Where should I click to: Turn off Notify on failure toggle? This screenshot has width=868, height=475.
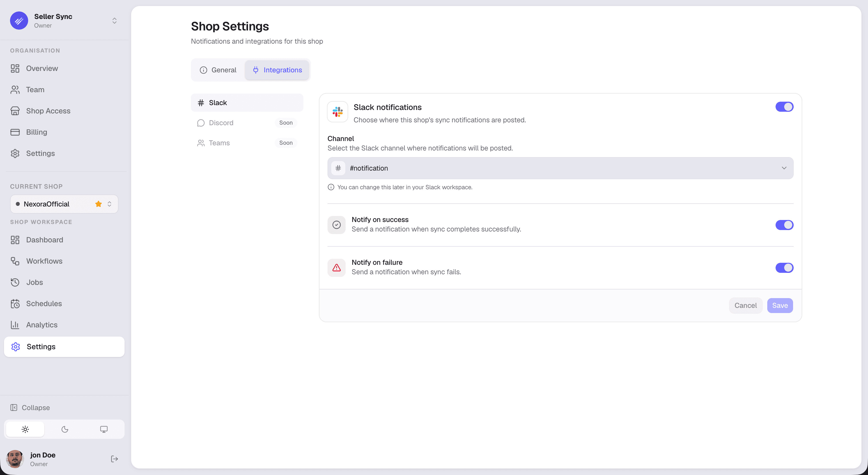point(784,268)
